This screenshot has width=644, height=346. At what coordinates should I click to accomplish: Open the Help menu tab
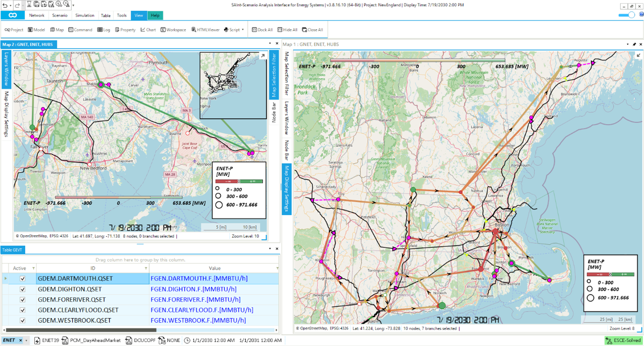tap(155, 15)
